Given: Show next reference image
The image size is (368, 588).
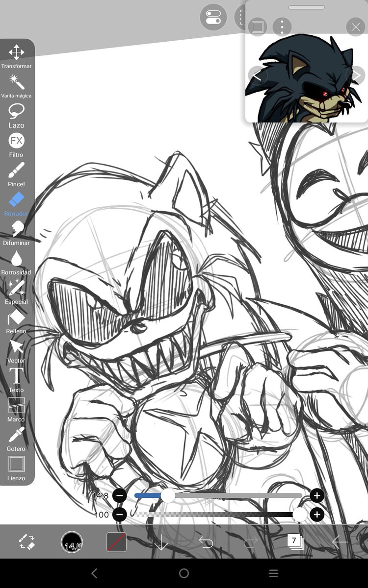Looking at the screenshot, I should click(x=357, y=75).
